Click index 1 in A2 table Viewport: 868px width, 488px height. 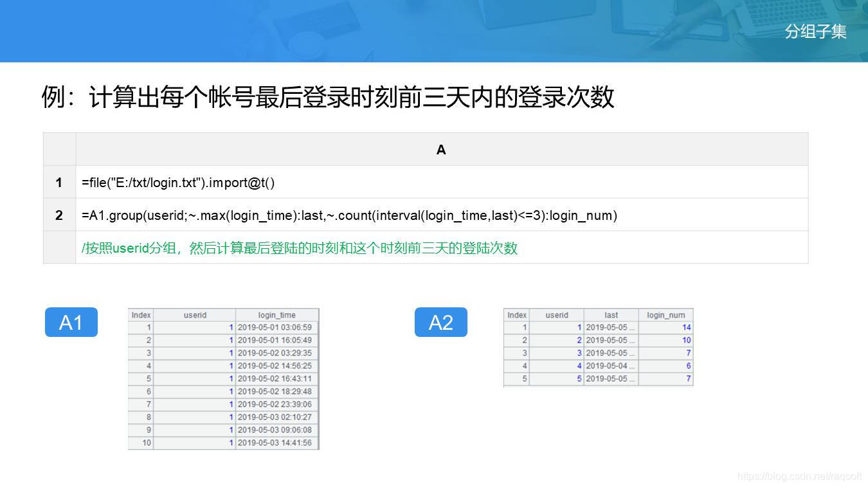click(x=516, y=327)
